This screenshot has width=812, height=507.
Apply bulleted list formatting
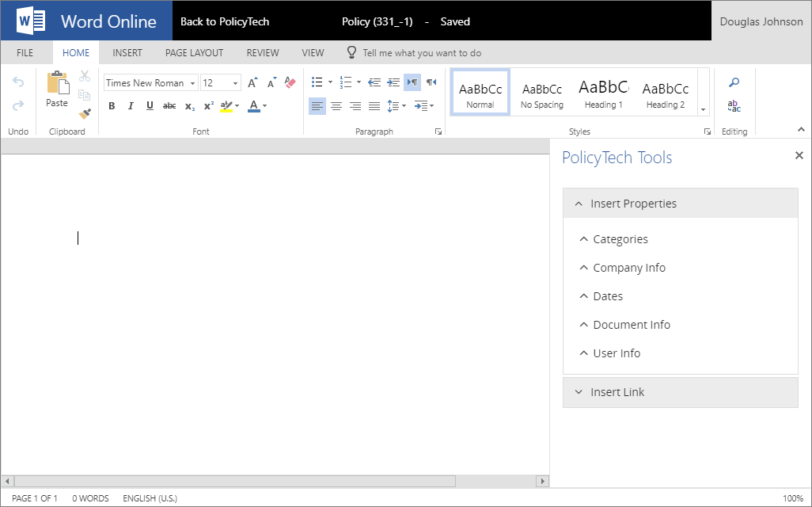[316, 82]
